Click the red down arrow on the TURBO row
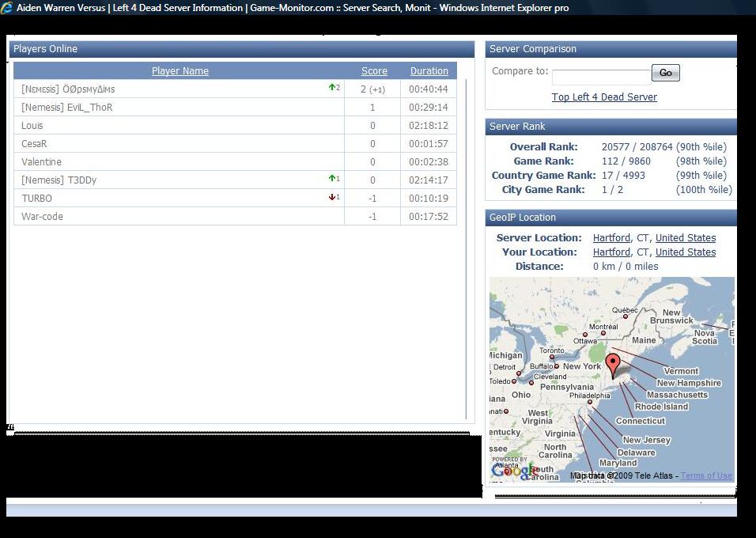 click(x=331, y=197)
